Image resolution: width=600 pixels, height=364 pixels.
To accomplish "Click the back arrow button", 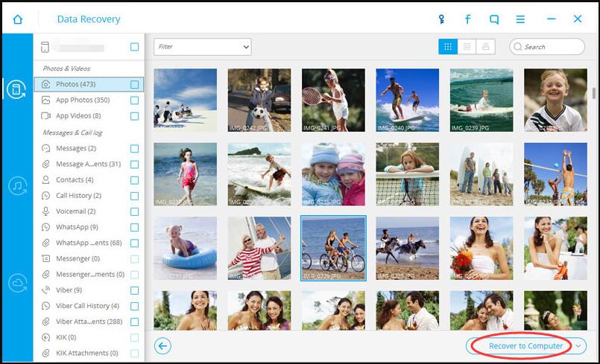I will click(162, 346).
